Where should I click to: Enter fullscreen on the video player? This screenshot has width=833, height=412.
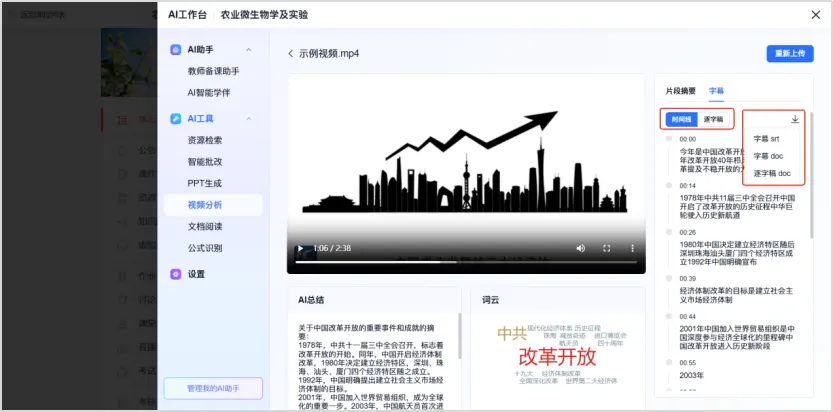click(606, 248)
